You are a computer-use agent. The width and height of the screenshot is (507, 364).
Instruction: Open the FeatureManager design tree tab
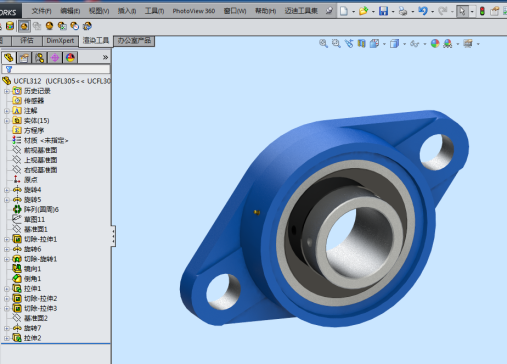9,58
